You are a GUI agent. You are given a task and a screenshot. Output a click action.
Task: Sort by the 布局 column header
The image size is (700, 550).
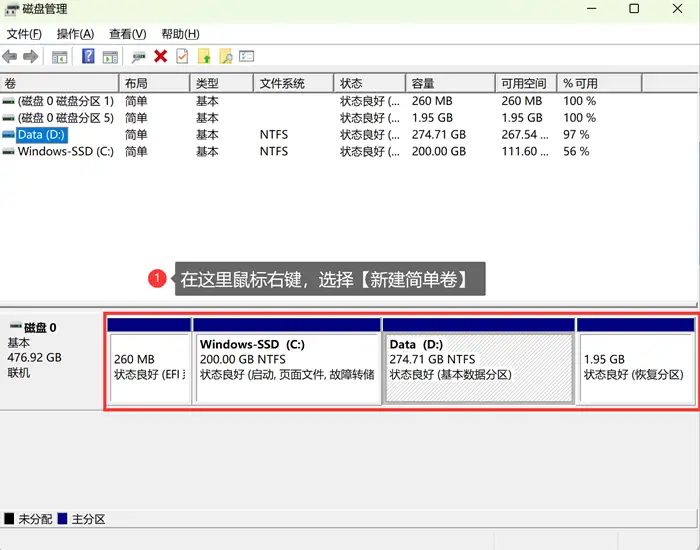coord(154,83)
